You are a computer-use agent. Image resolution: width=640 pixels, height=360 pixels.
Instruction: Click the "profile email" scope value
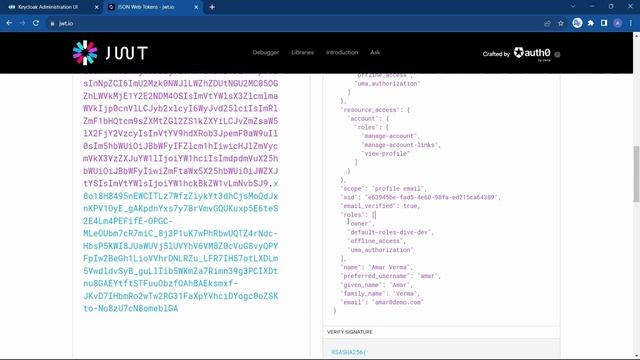[x=398, y=189]
